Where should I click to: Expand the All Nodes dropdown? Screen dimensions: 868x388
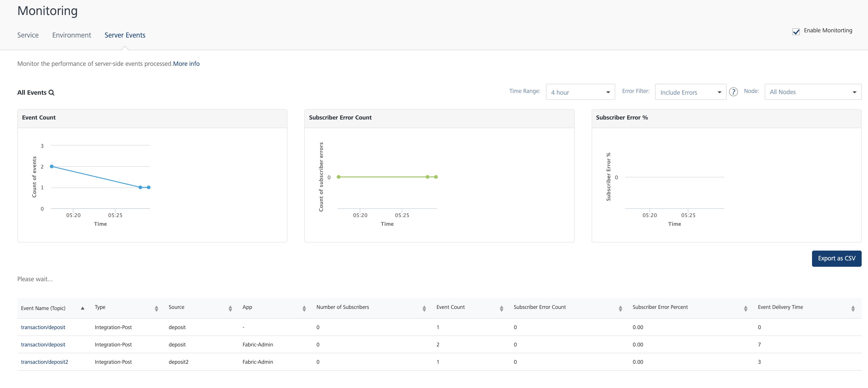pos(812,92)
